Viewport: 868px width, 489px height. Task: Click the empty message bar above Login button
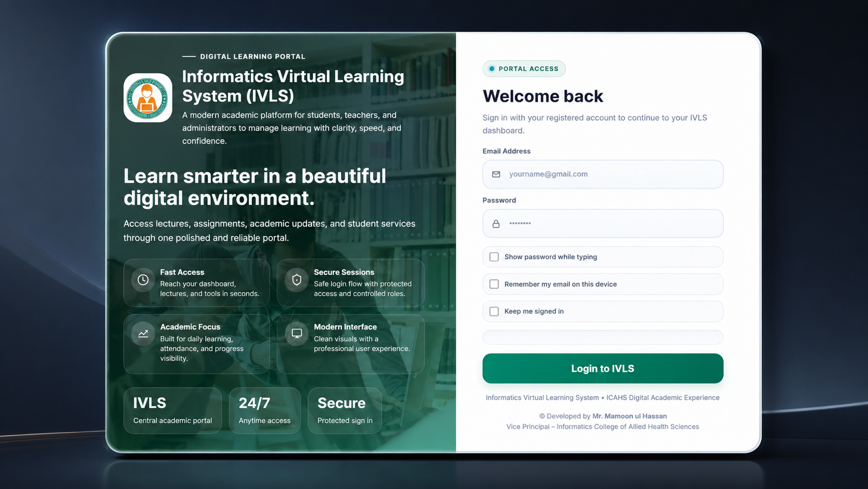tap(603, 337)
